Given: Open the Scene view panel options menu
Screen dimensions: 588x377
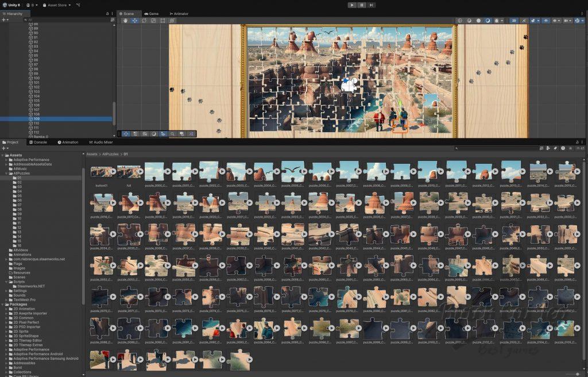Looking at the screenshot, I should (582, 14).
